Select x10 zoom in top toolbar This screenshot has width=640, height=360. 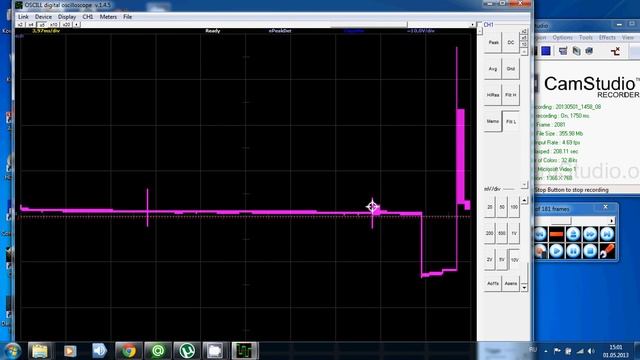click(53, 25)
